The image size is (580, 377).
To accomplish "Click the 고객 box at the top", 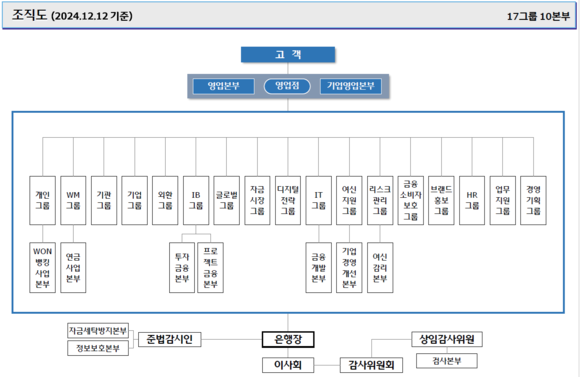I will pyautogui.click(x=288, y=55).
